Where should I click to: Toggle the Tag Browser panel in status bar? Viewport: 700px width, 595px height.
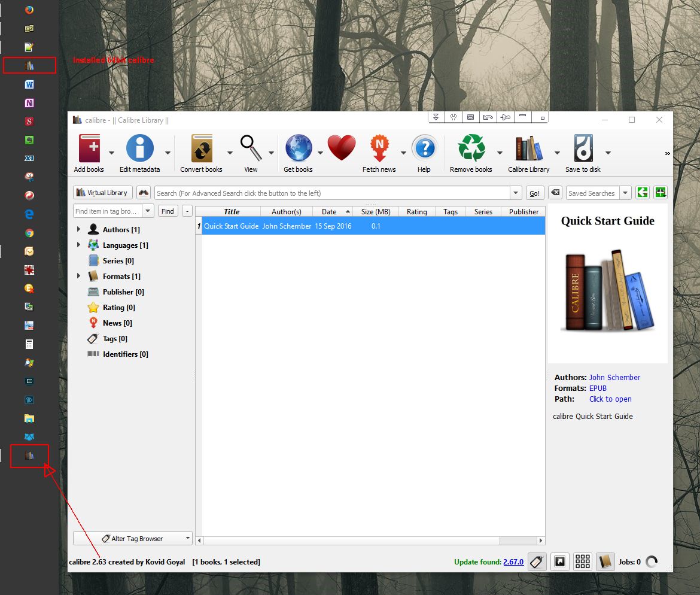point(537,561)
